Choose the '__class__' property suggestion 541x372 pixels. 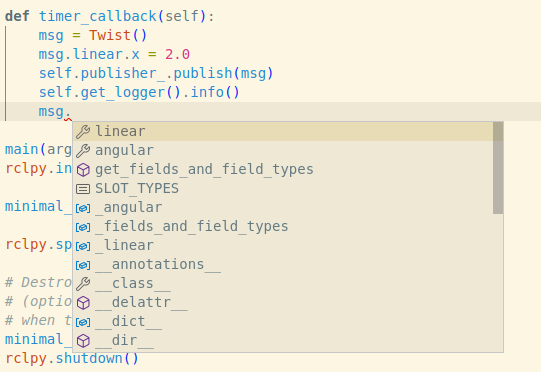click(x=283, y=283)
